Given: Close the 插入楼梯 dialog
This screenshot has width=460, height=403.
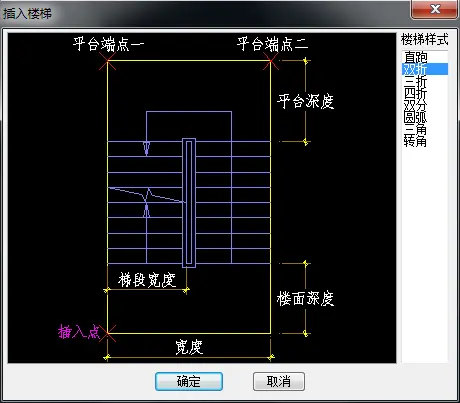Looking at the screenshot, I should click(x=434, y=9).
